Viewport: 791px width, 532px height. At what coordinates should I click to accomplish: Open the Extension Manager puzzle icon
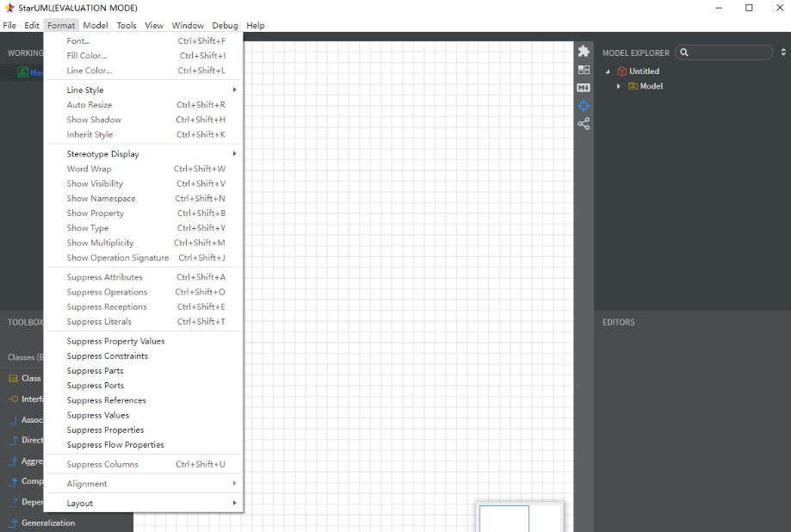[x=584, y=52]
